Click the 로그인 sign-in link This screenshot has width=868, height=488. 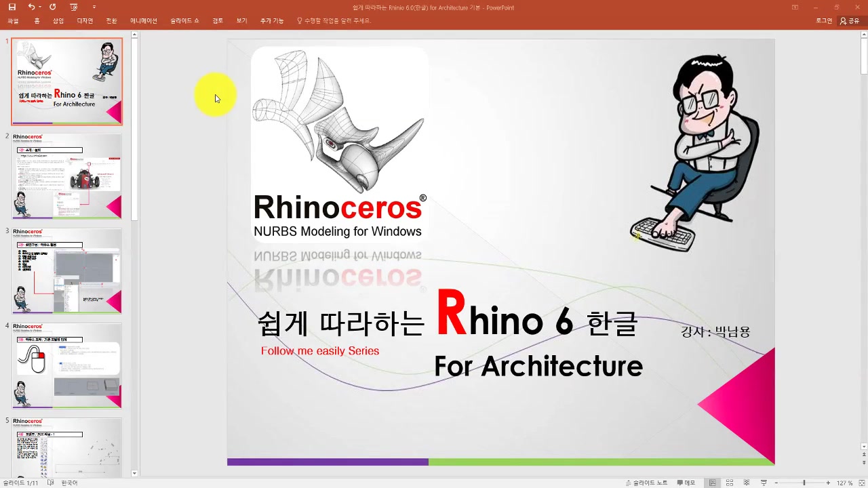pyautogui.click(x=824, y=21)
